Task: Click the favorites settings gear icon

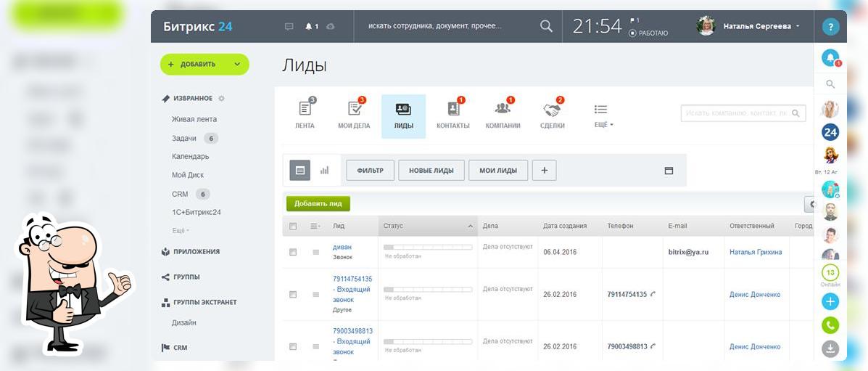Action: (x=221, y=99)
